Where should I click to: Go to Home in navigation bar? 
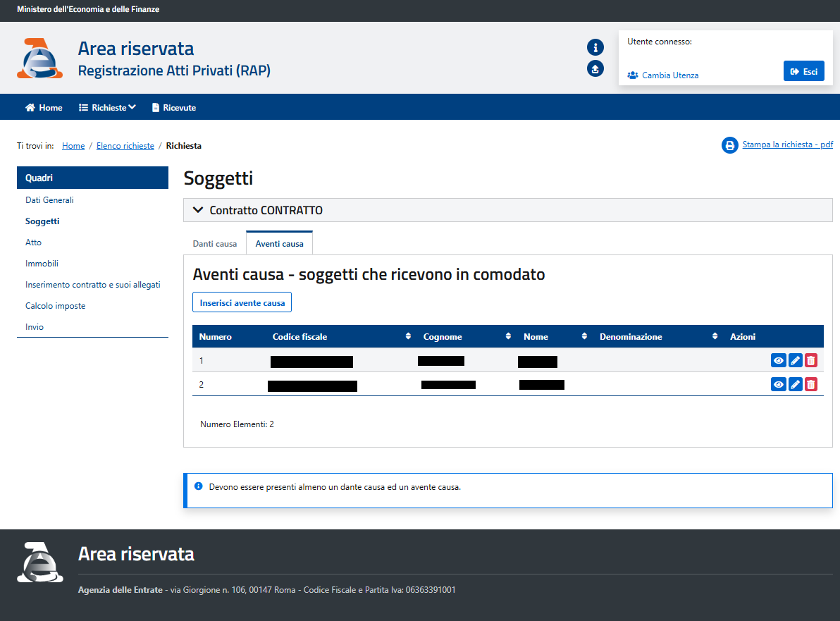(x=44, y=108)
